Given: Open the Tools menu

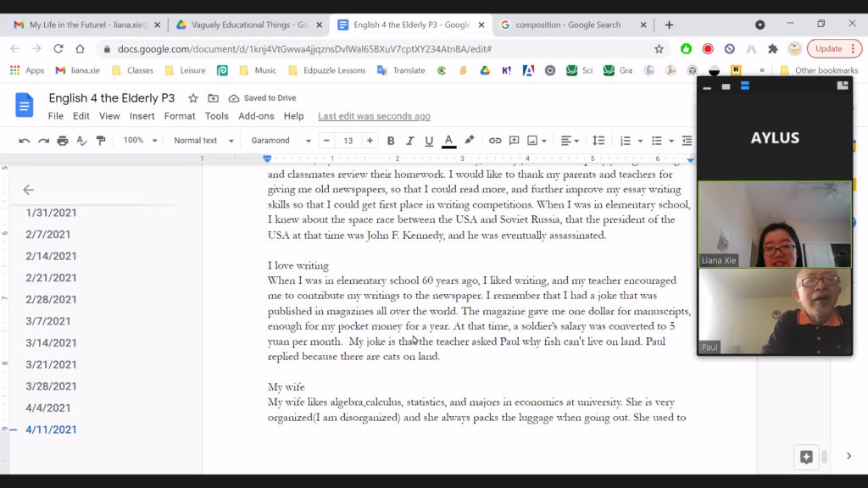Looking at the screenshot, I should pos(216,116).
